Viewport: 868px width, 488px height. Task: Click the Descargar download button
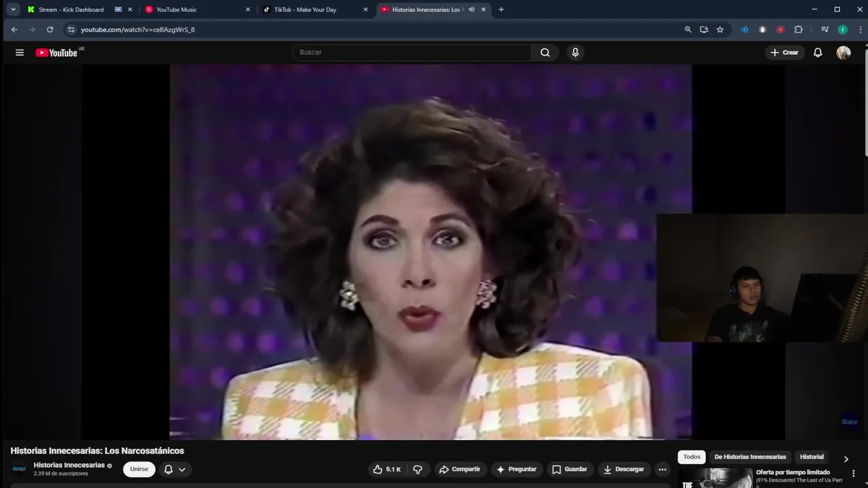[623, 469]
